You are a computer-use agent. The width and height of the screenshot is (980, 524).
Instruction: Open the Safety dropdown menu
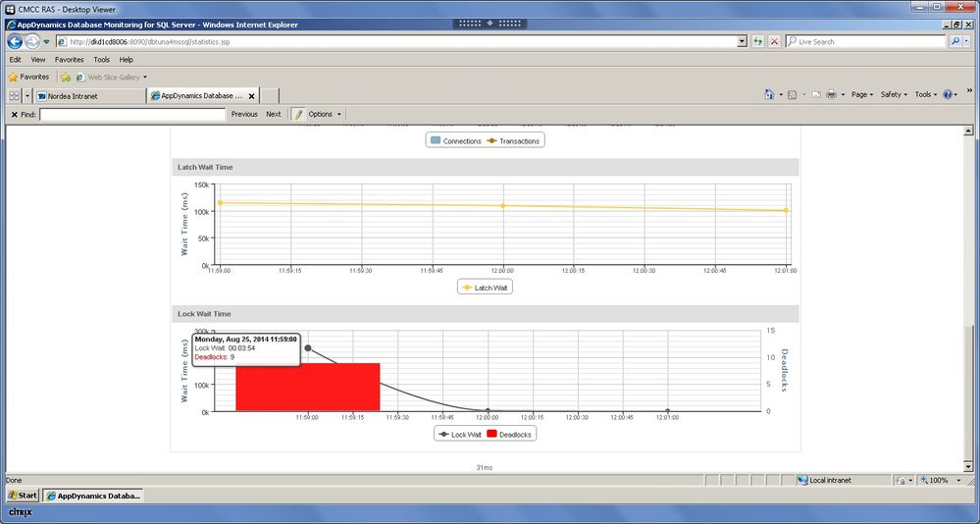pos(894,95)
